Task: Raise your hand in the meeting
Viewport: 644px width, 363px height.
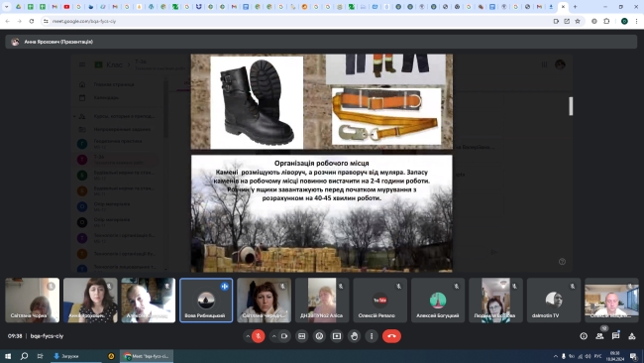Action: (355, 336)
